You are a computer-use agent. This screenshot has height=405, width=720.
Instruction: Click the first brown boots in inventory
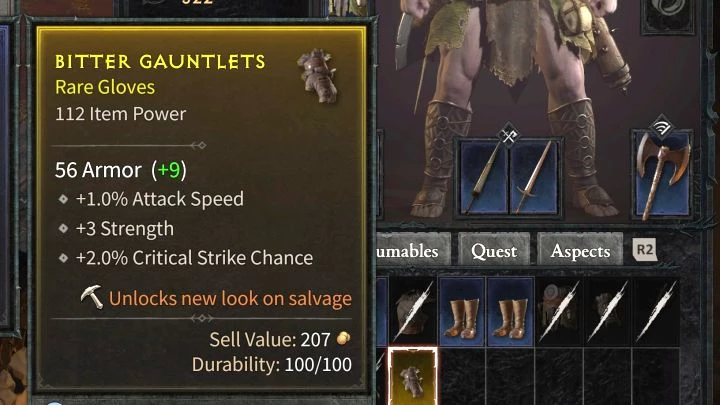(x=461, y=312)
